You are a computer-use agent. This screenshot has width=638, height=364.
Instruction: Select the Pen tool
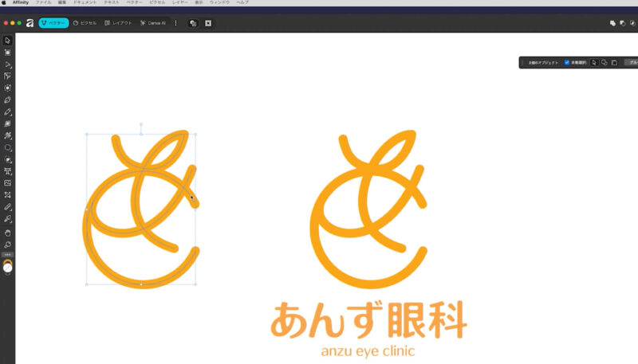[7, 100]
